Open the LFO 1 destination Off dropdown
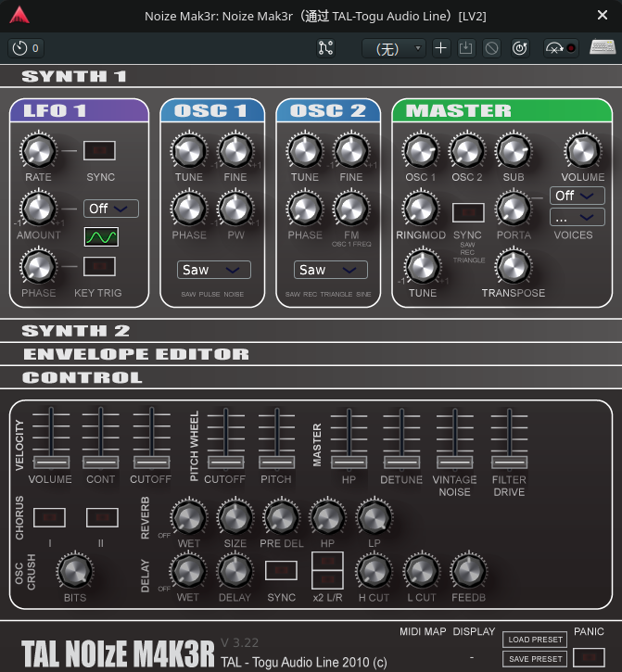Image resolution: width=622 pixels, height=672 pixels. coord(111,209)
